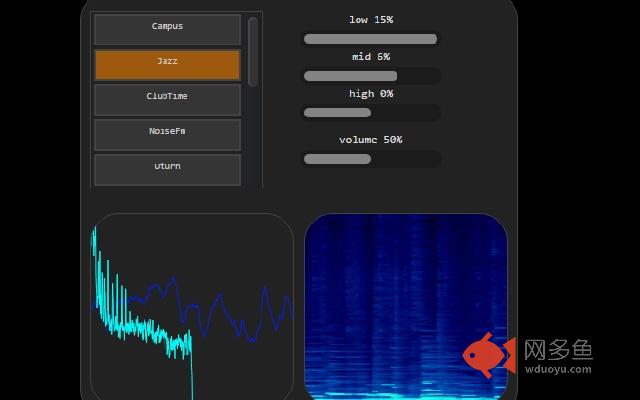Screen dimensions: 640x400
Task: Adjust the low equalizer slider
Action: (371, 39)
